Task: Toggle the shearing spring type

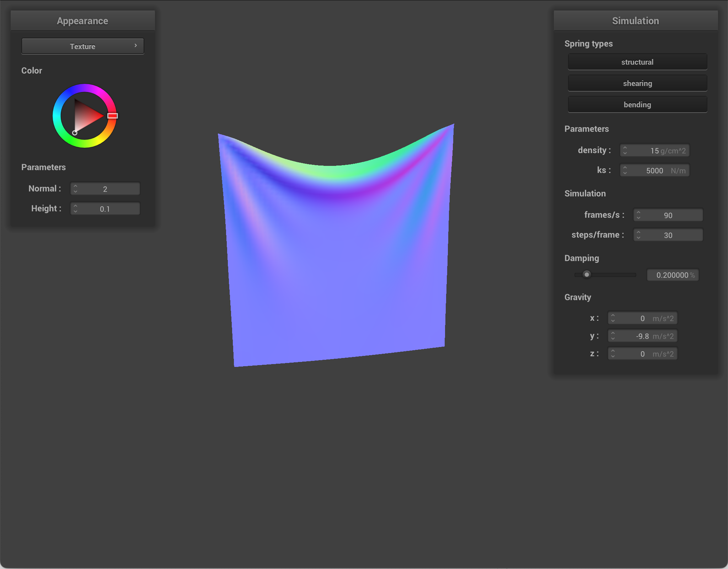Action: (x=637, y=83)
